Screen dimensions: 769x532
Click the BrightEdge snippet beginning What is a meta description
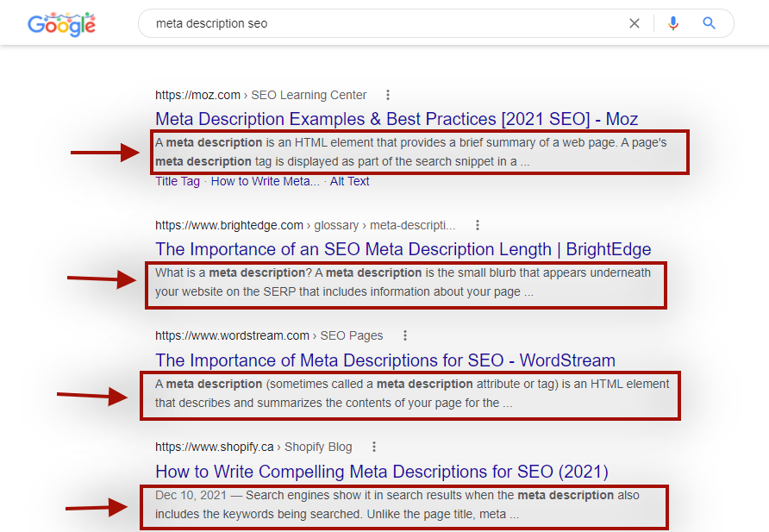[x=403, y=282]
